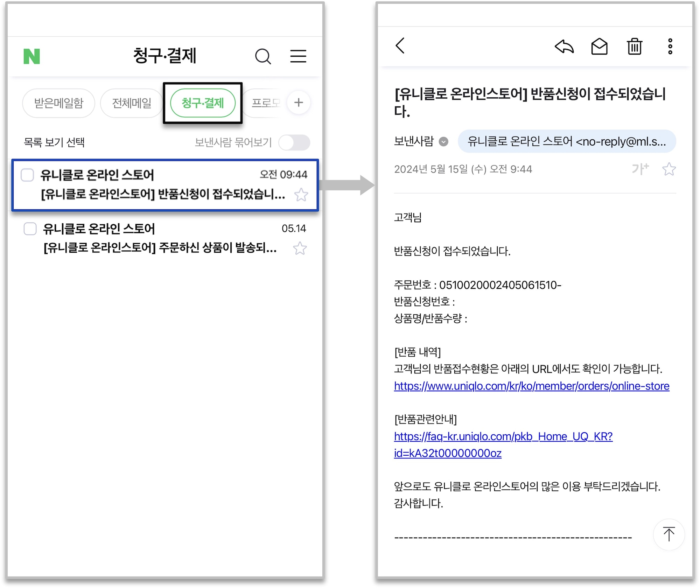Image resolution: width=700 pixels, height=588 pixels.
Task: Tap the 보낸사람 label in email
Action: tap(414, 141)
